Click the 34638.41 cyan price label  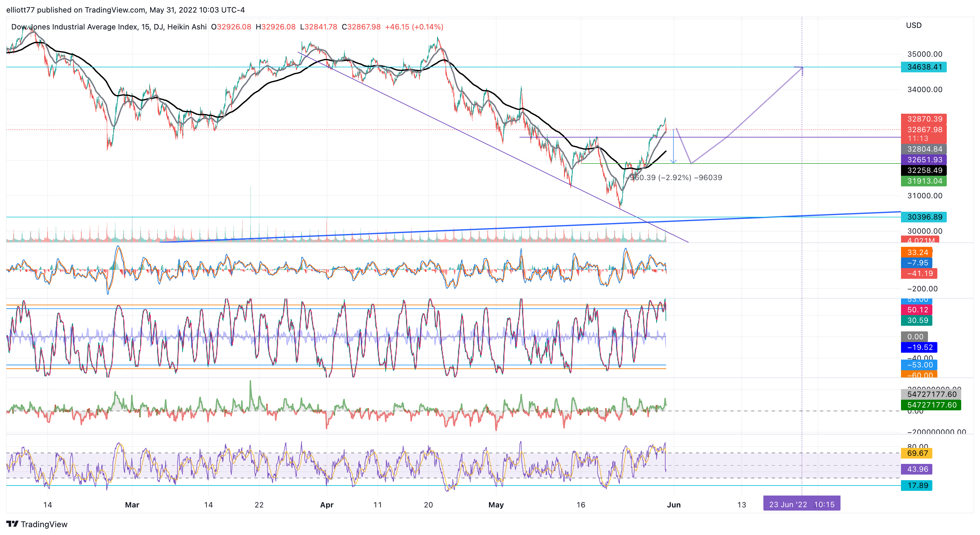(x=924, y=67)
